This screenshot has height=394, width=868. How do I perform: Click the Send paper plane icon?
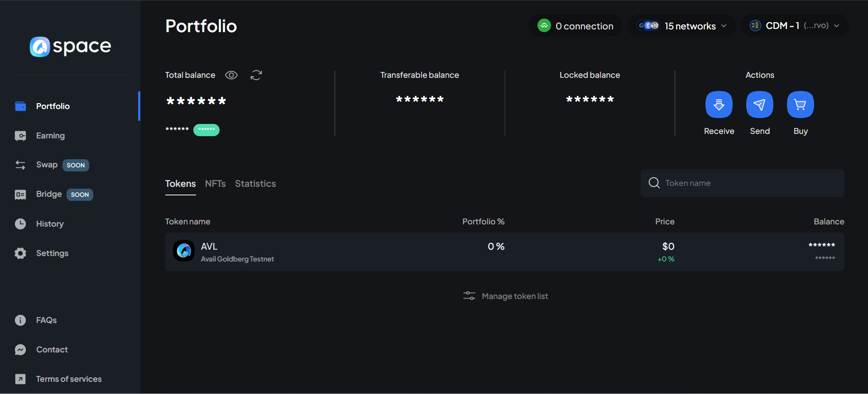click(x=759, y=104)
